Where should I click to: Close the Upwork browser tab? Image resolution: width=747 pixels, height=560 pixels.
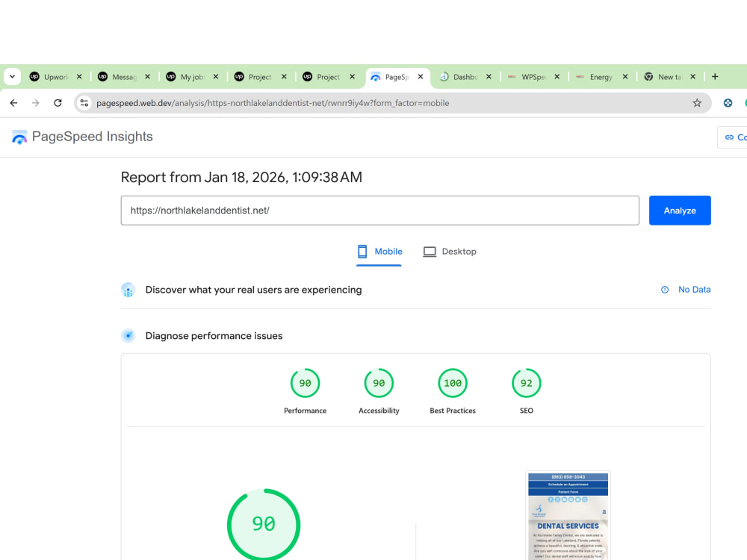tap(79, 77)
